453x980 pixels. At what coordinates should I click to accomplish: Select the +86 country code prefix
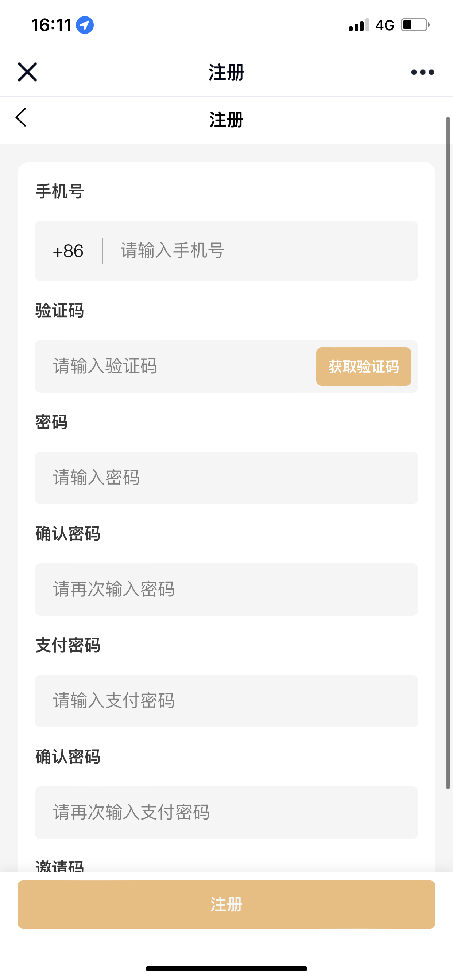pyautogui.click(x=68, y=251)
